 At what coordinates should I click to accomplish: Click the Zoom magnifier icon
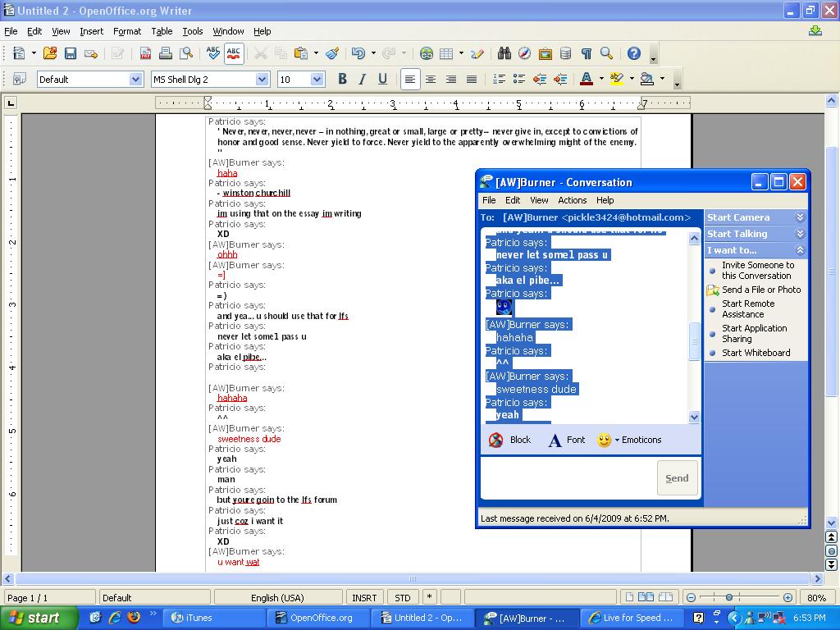coord(606,53)
